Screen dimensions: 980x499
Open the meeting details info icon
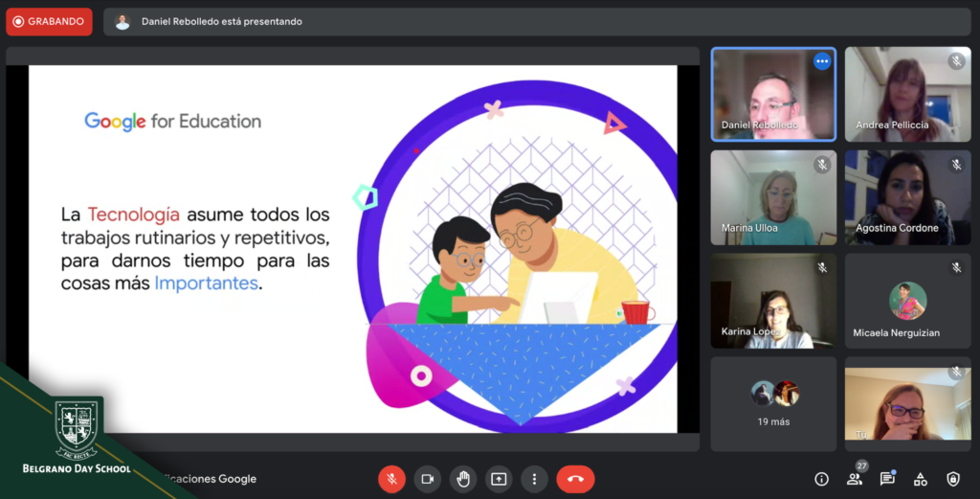pos(821,479)
